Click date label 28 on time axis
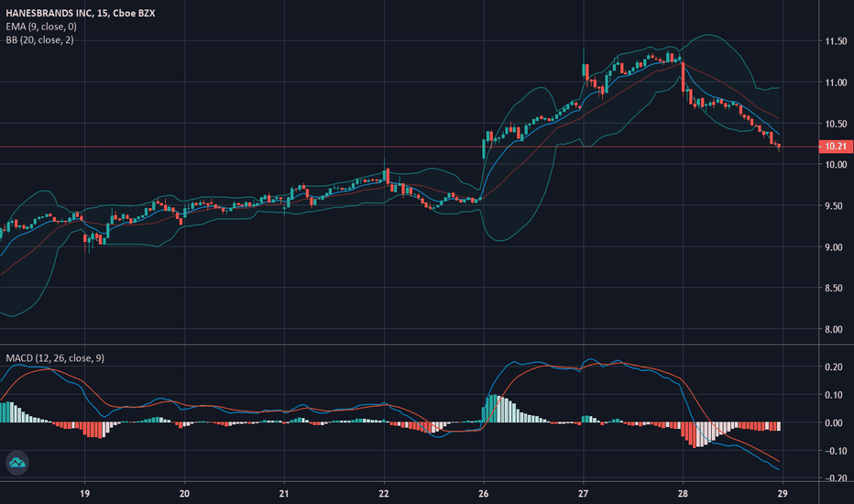854x504 pixels. tap(683, 494)
